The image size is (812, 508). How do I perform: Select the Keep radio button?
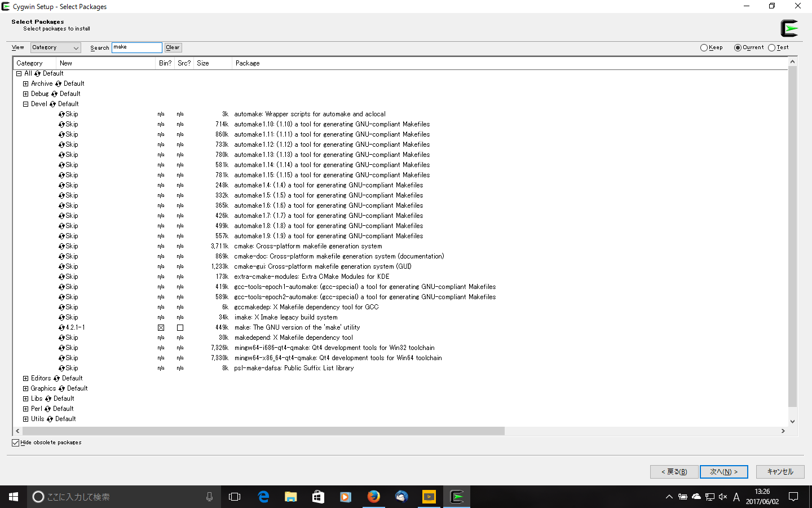pos(704,48)
